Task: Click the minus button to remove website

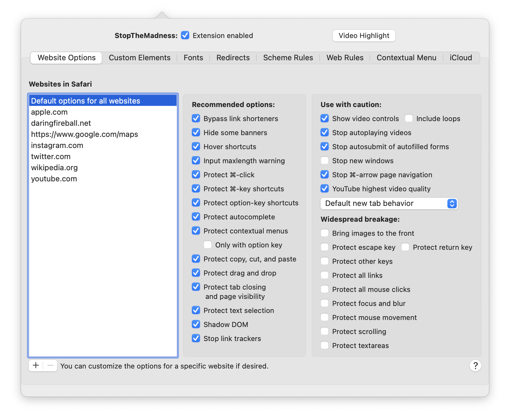Action: click(x=50, y=365)
